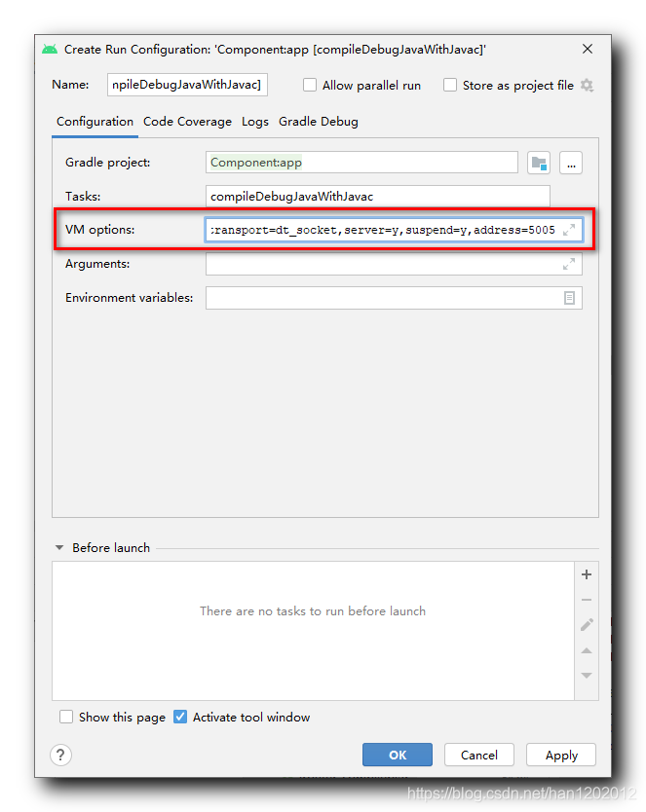The image size is (646, 812).
Task: Check the Show this page option
Action: 66,717
